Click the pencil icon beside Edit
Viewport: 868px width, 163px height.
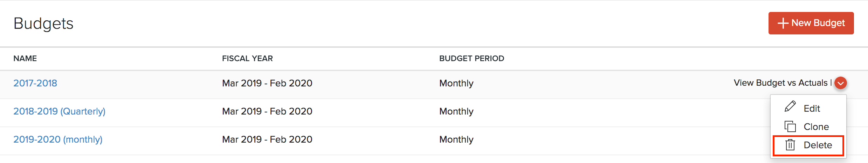(790, 106)
